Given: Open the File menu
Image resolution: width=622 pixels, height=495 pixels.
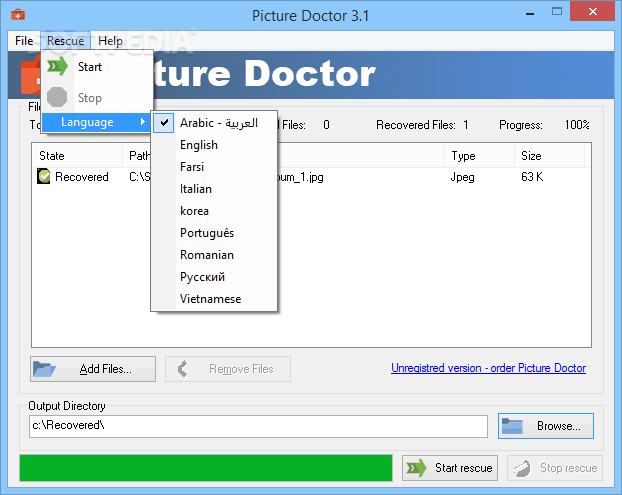Looking at the screenshot, I should [24, 41].
